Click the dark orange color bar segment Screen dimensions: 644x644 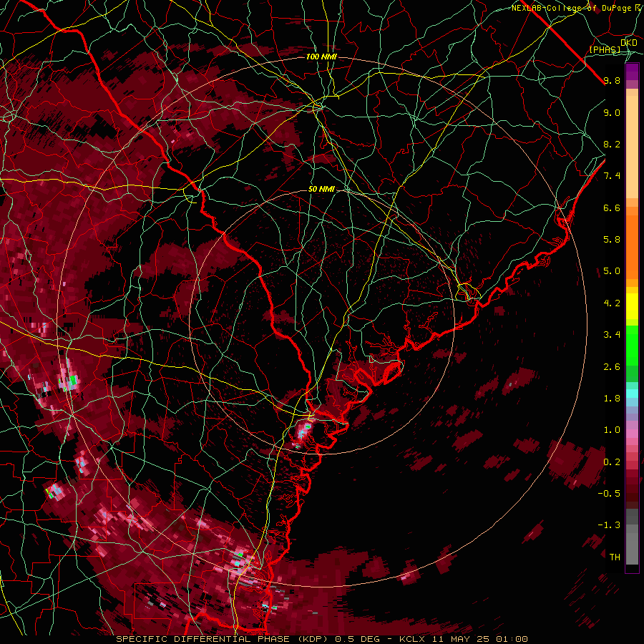(632, 248)
